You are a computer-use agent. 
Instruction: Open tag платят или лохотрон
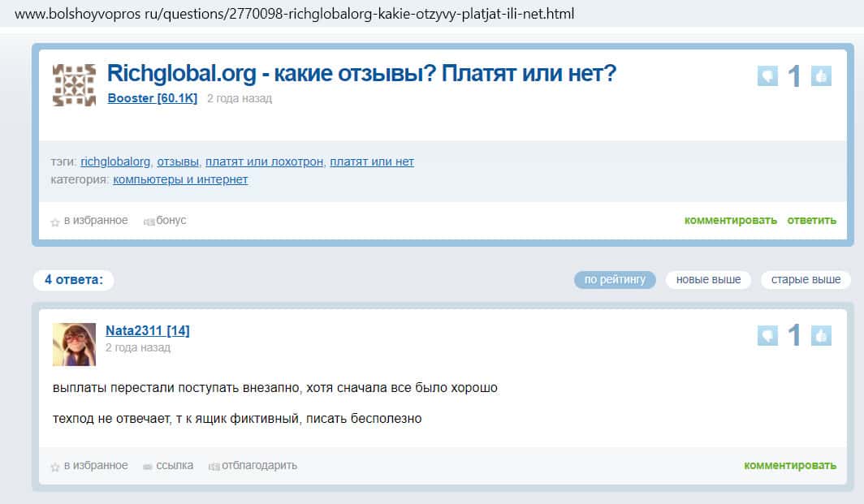[265, 162]
